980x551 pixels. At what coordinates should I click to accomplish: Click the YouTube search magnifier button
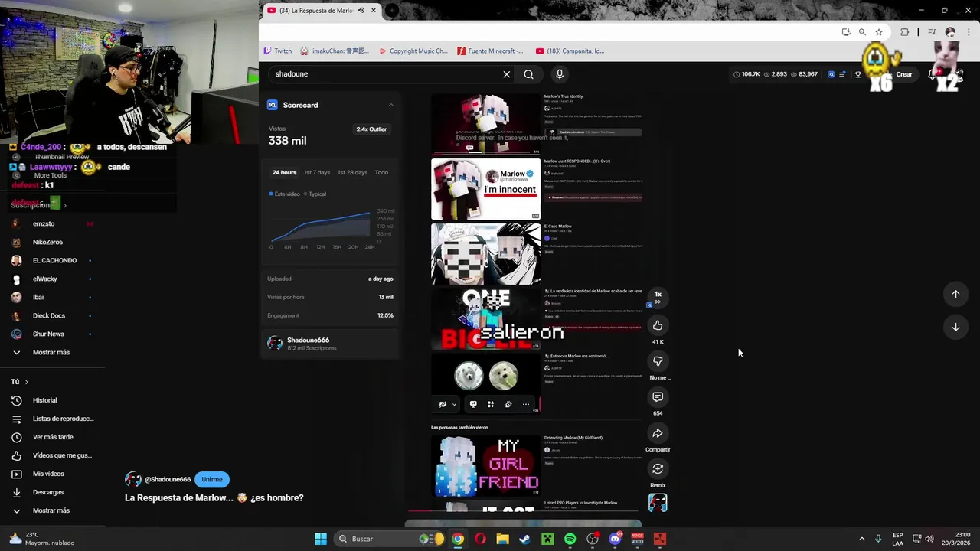(x=528, y=74)
